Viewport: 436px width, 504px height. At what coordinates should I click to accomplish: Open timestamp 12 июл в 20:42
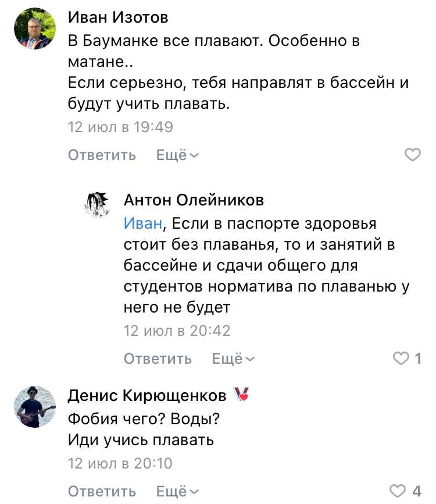tap(177, 331)
